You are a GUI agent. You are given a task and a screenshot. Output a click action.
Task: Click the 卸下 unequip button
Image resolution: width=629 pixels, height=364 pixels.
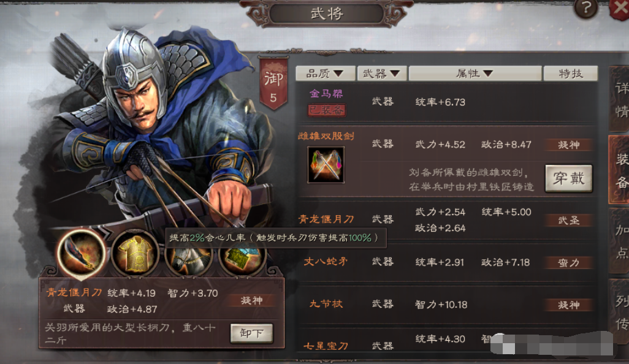(251, 333)
